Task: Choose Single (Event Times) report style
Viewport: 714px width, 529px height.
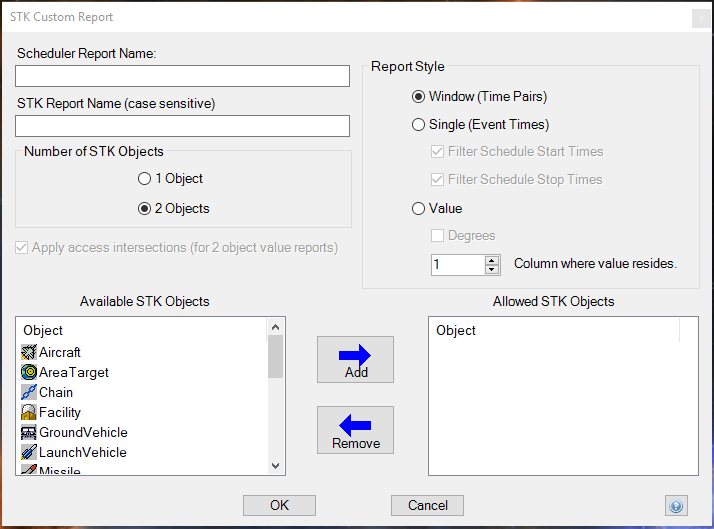Action: coord(419,125)
